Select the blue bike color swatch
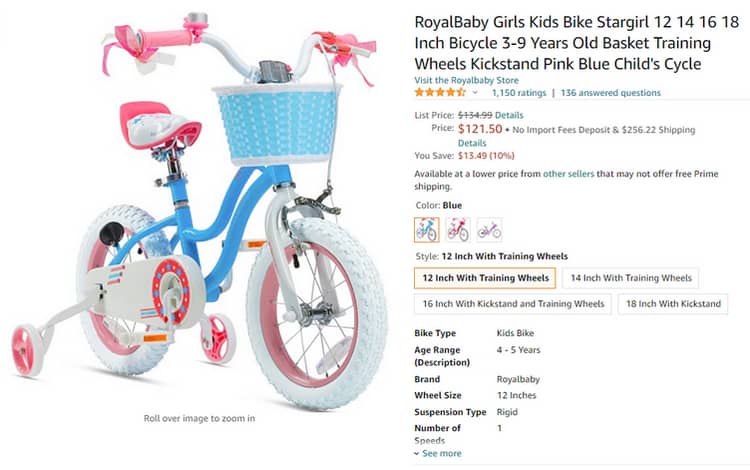 pos(426,230)
